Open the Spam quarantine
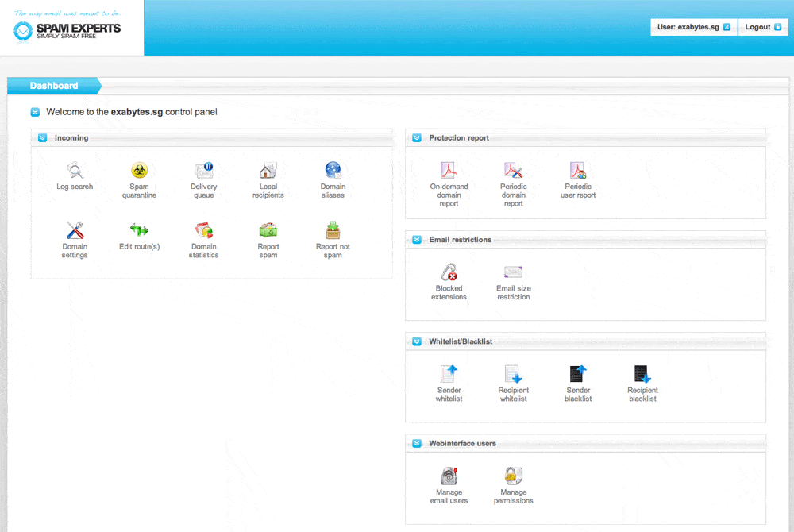The image size is (794, 532). tap(139, 180)
